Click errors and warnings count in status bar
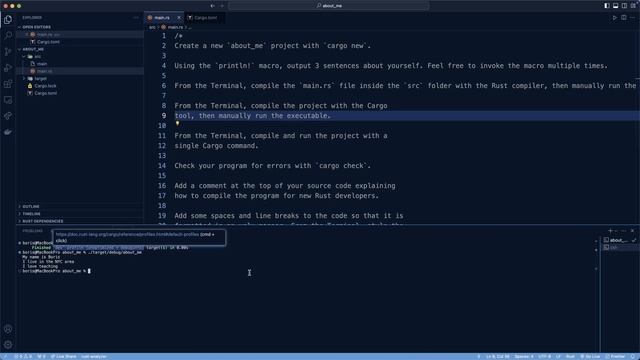This screenshot has height=360, width=640. [23, 356]
